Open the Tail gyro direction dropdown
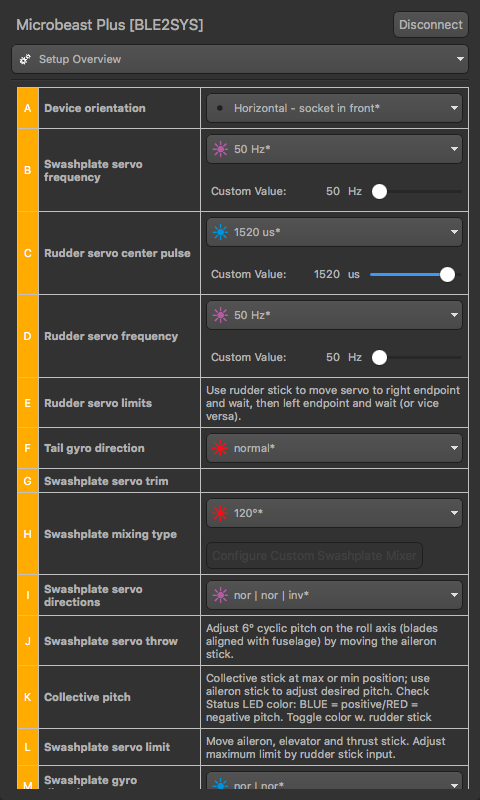 (334, 448)
